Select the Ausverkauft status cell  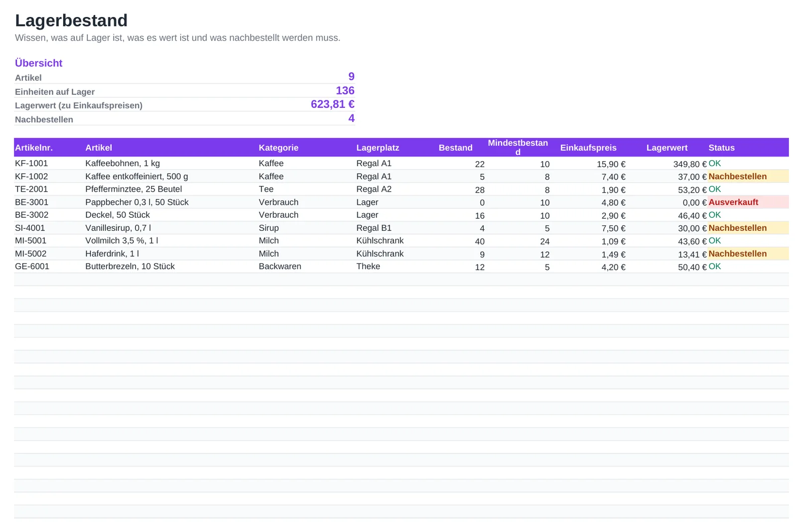[x=748, y=202]
